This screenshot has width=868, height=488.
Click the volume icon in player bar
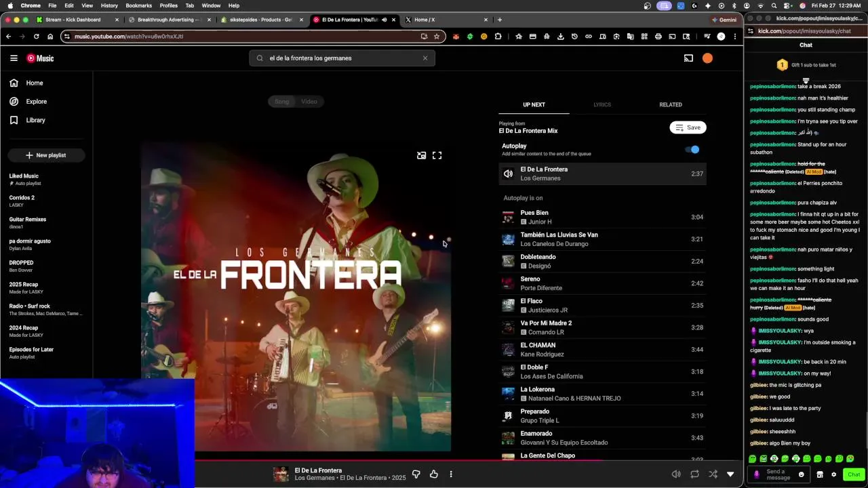(x=676, y=474)
